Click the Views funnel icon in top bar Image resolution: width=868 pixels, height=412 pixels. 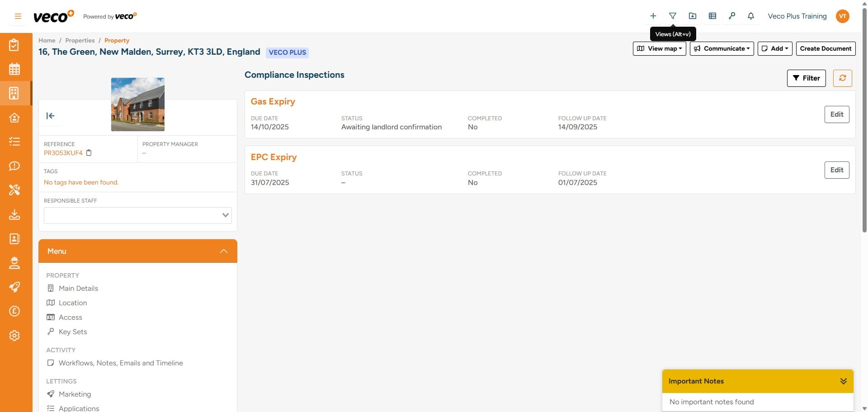click(x=673, y=15)
